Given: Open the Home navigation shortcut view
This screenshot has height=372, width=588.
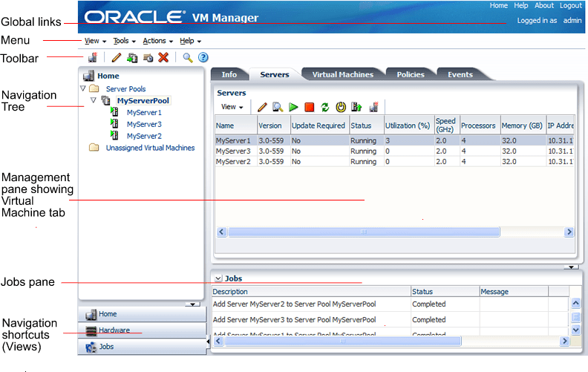Looking at the screenshot, I should 142,314.
